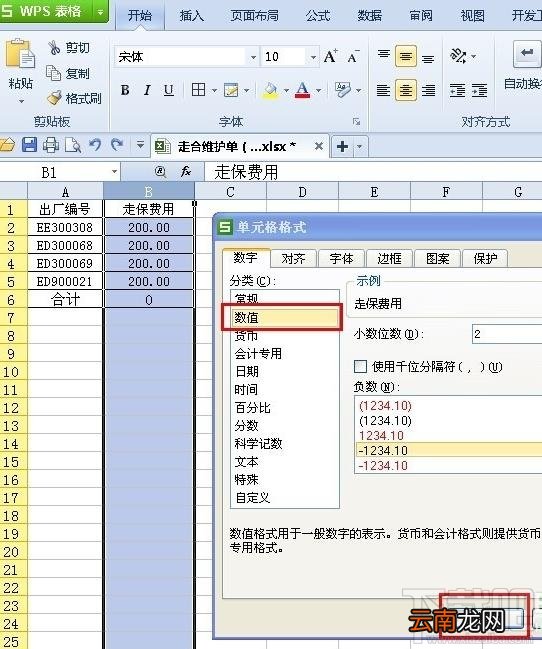The height and width of the screenshot is (649, 542).
Task: Close the 走合维护单 xlsx document tab
Action: point(318,146)
